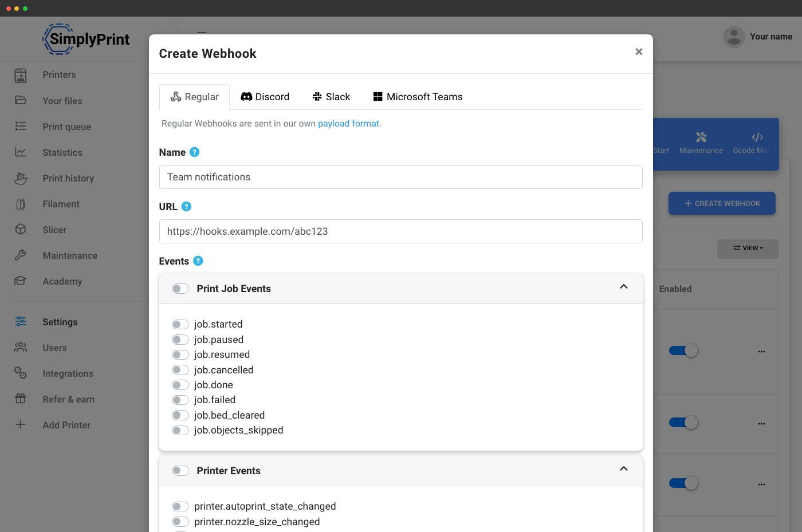The width and height of the screenshot is (802, 532).
Task: Switch to the Regular webhook tab
Action: (195, 97)
